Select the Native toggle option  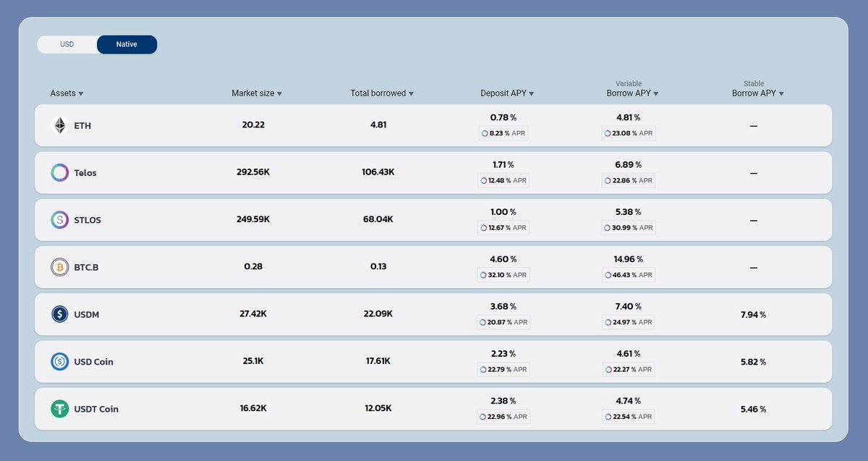pyautogui.click(x=127, y=44)
